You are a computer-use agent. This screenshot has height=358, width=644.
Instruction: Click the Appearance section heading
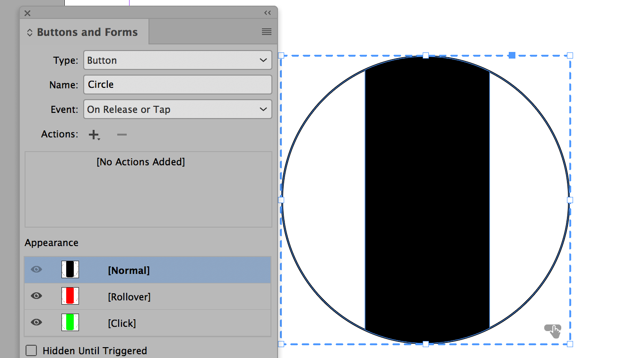point(52,243)
